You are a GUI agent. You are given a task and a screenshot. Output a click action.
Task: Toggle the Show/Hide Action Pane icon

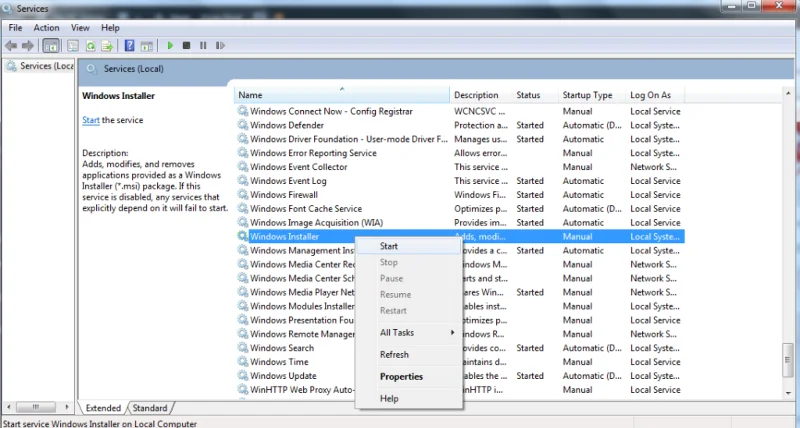pyautogui.click(x=147, y=46)
